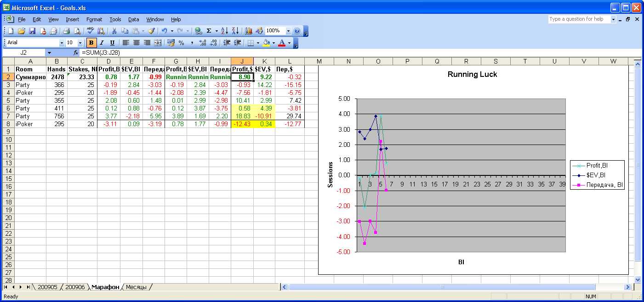
Task: Click the Merge and Center icon
Action: coord(158,43)
